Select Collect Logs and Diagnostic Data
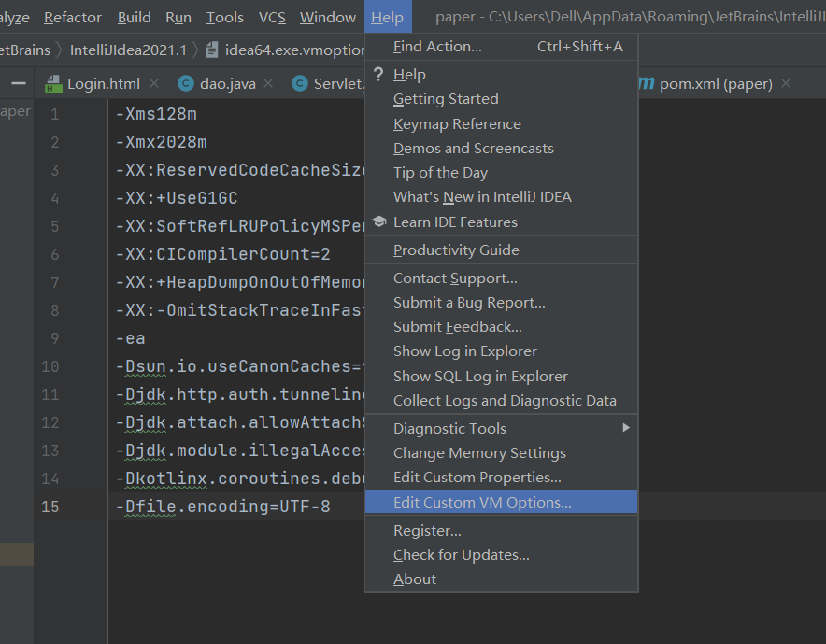The image size is (826, 644). (501, 401)
